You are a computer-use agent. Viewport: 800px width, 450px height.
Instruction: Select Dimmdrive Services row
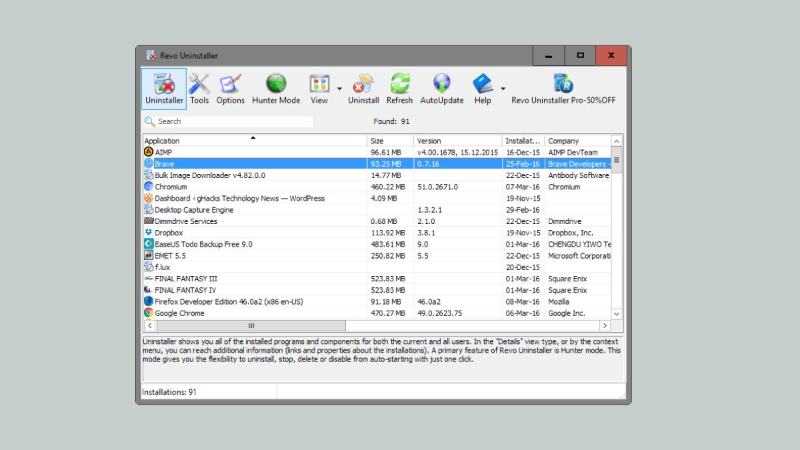[377, 221]
